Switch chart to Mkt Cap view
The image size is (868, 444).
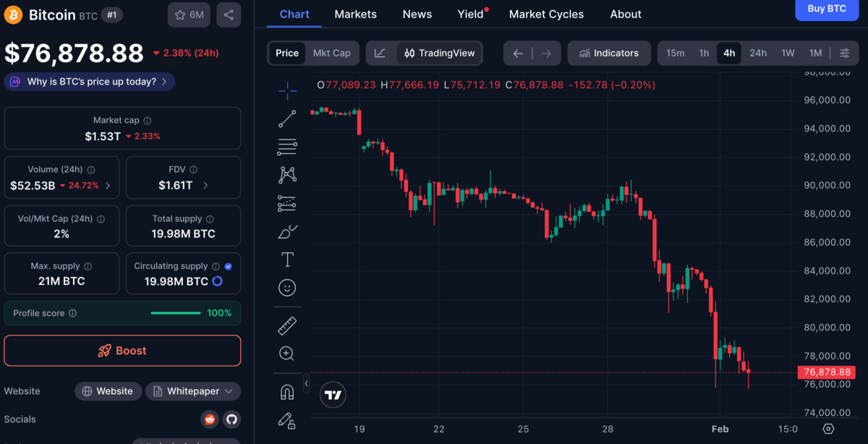click(x=331, y=53)
